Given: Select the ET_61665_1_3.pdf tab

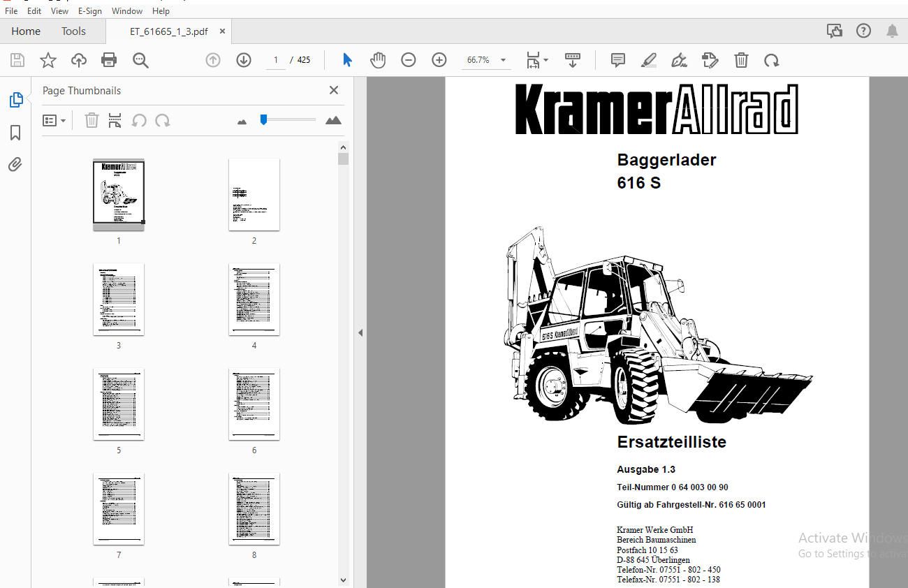Looking at the screenshot, I should pyautogui.click(x=168, y=31).
